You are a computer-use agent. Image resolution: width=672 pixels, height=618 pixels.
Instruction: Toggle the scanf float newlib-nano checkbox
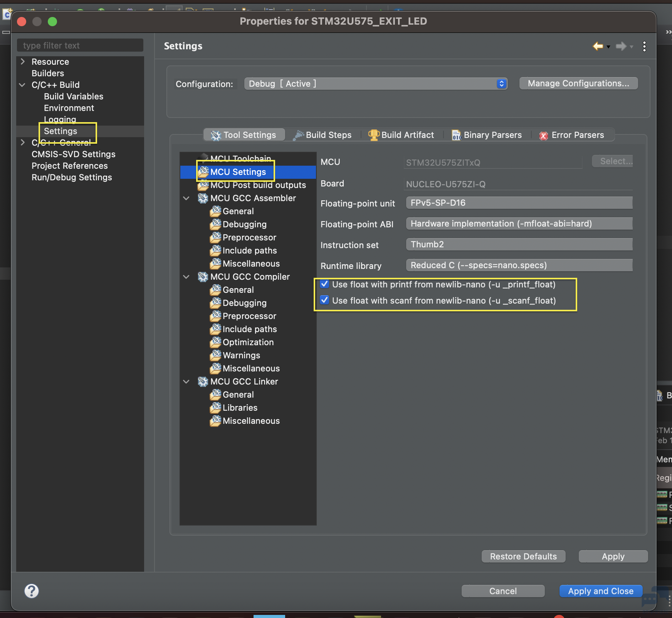[x=324, y=300]
